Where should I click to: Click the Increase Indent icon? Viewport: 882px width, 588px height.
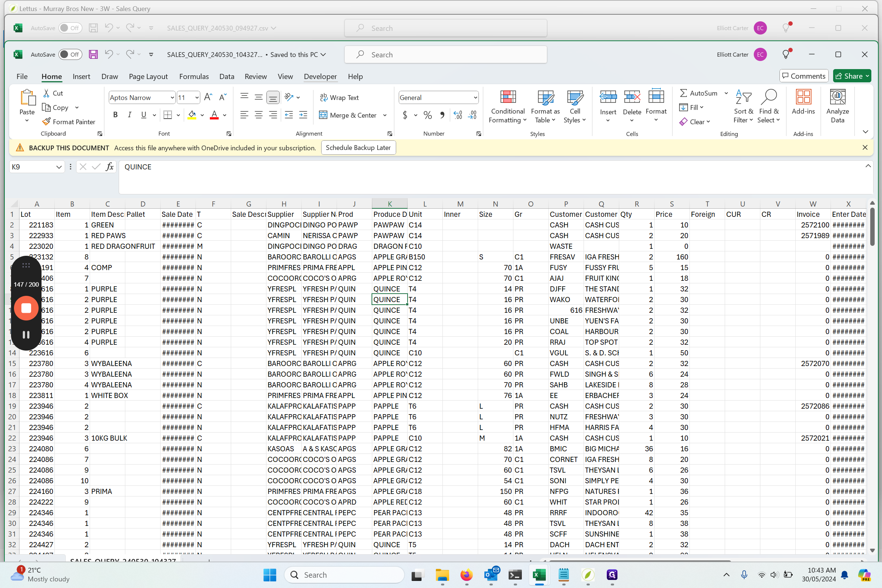click(303, 115)
